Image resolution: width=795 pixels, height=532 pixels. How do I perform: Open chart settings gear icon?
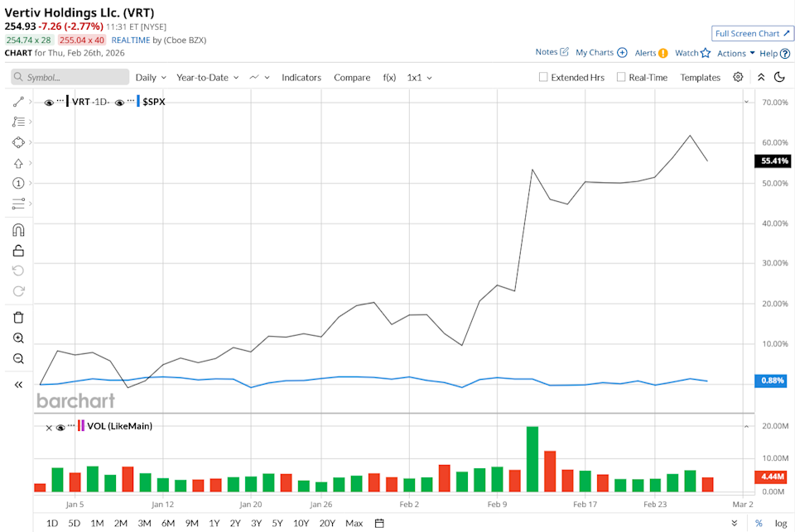coord(738,77)
